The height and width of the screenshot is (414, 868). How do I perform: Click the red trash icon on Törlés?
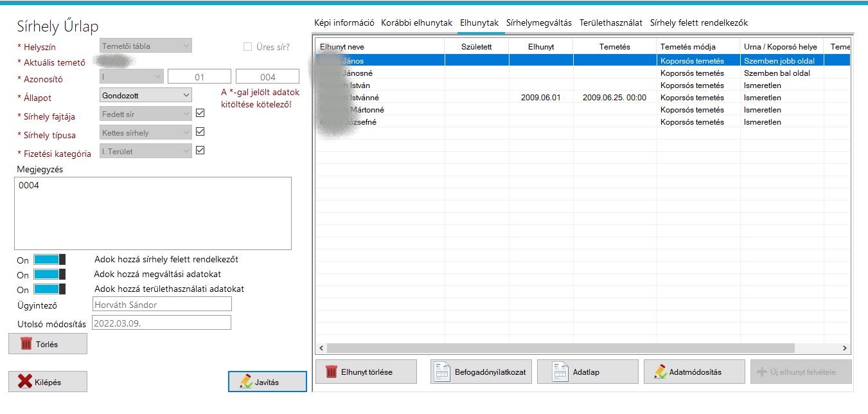(x=26, y=344)
